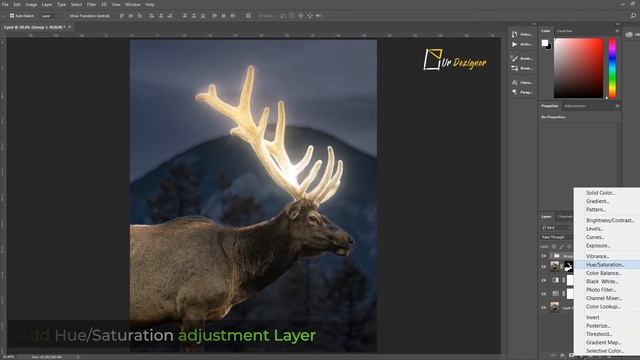This screenshot has height=360, width=640.
Task: Switch to the Swatches tab
Action: click(x=564, y=31)
